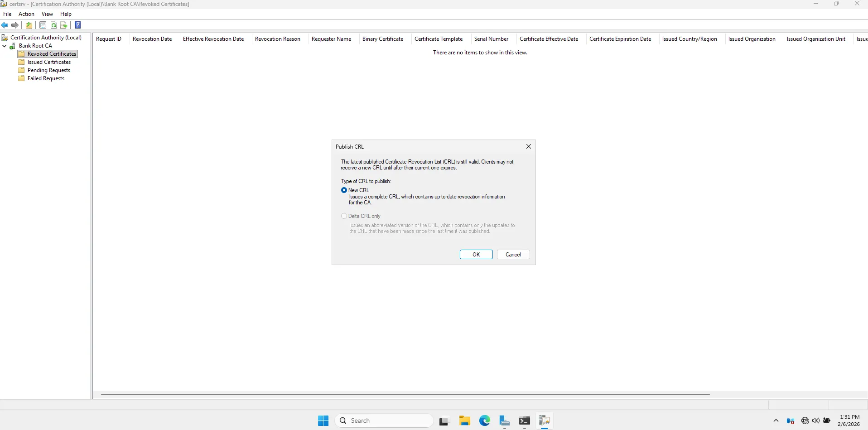868x430 pixels.
Task: Switch to the terminal window in the taskbar
Action: point(525,421)
